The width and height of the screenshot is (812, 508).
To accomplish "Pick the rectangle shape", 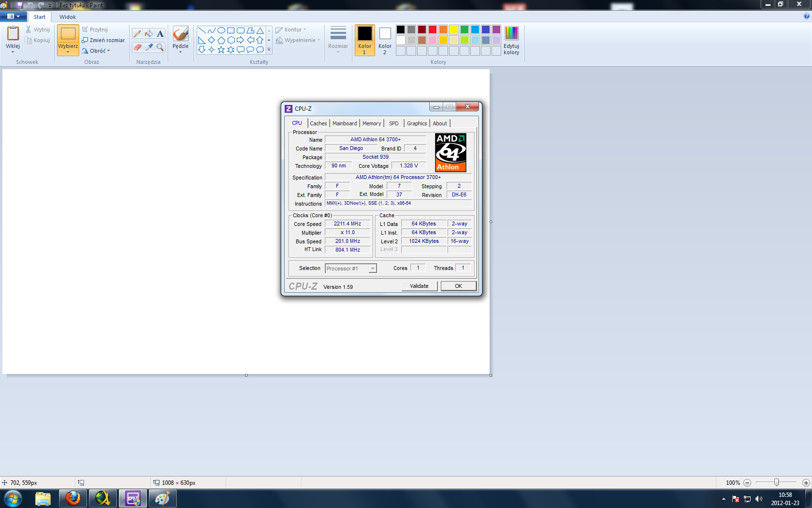I will 231,30.
